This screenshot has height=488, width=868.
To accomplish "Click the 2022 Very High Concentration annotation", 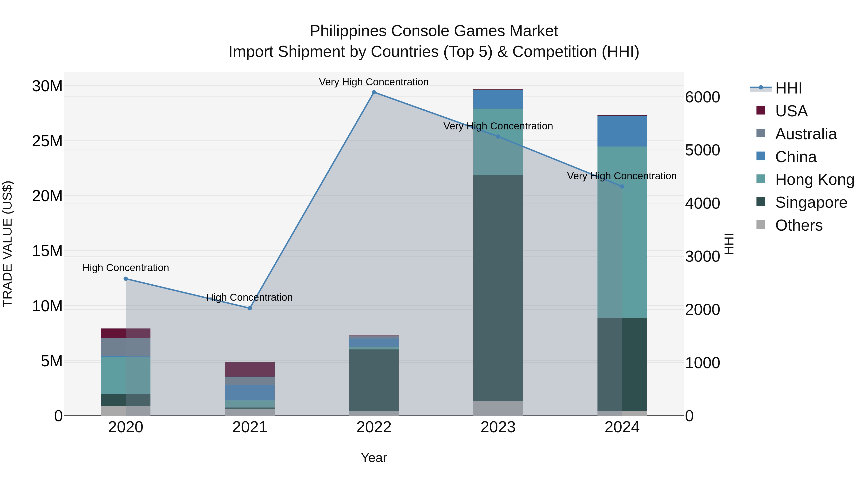I will point(374,82).
